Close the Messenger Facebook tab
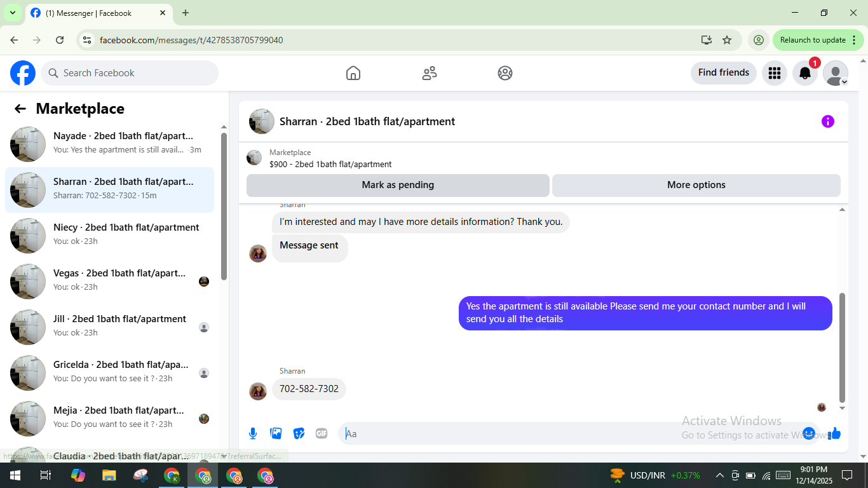Viewport: 868px width, 488px height. [163, 13]
